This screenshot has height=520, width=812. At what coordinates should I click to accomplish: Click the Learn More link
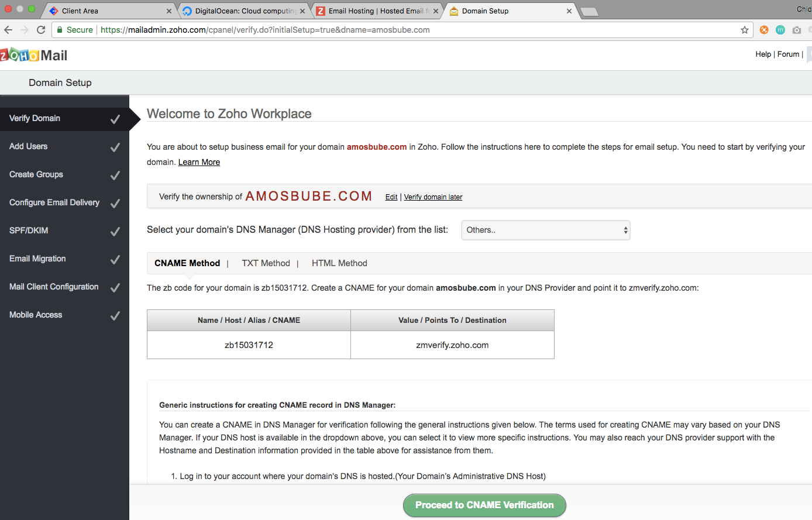(x=199, y=162)
